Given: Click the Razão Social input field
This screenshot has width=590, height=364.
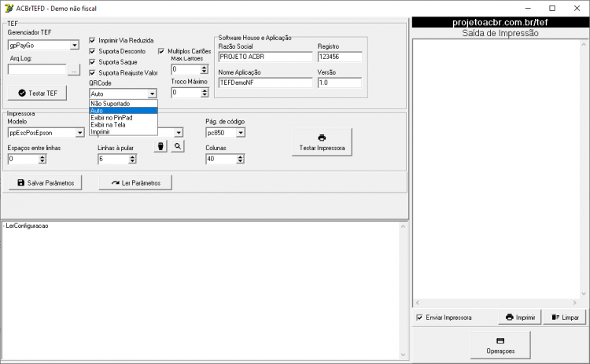Looking at the screenshot, I should (265, 57).
